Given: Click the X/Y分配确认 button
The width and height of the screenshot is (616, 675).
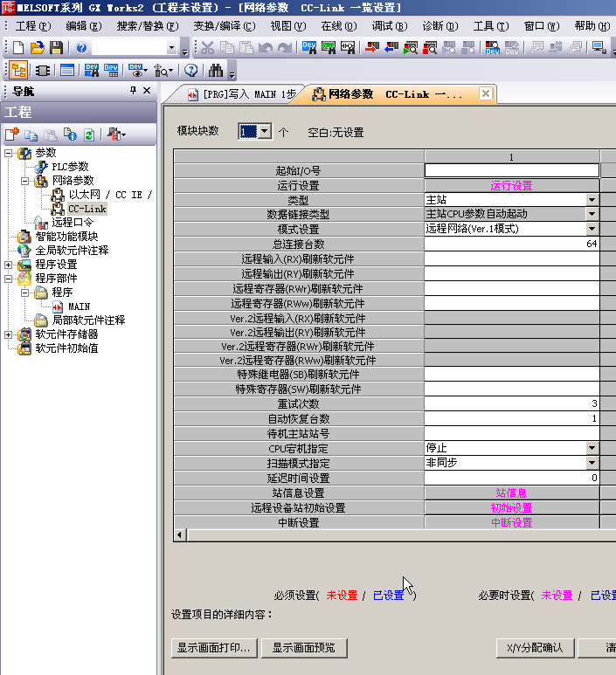Looking at the screenshot, I should coord(535,648).
